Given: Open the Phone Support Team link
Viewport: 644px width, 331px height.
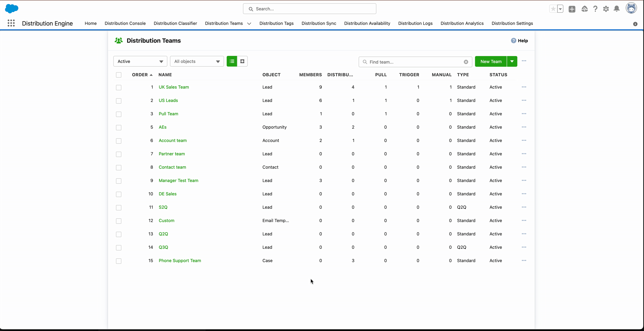Looking at the screenshot, I should click(x=180, y=260).
